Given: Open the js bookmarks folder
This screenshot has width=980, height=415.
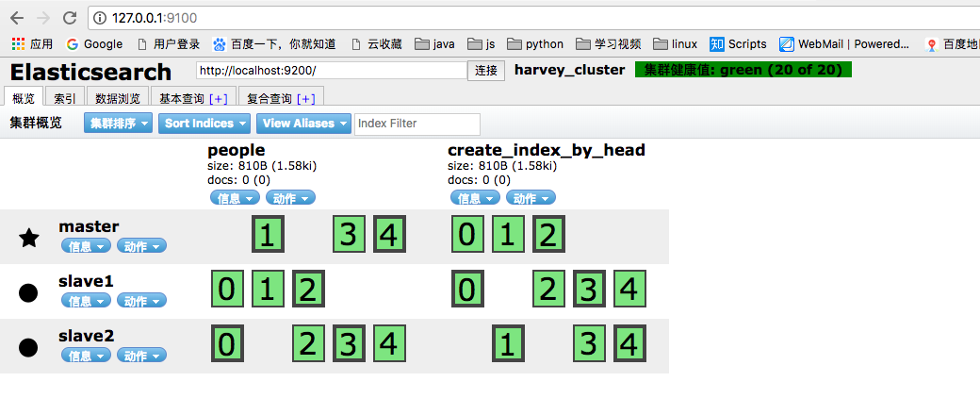Looking at the screenshot, I should click(482, 43).
